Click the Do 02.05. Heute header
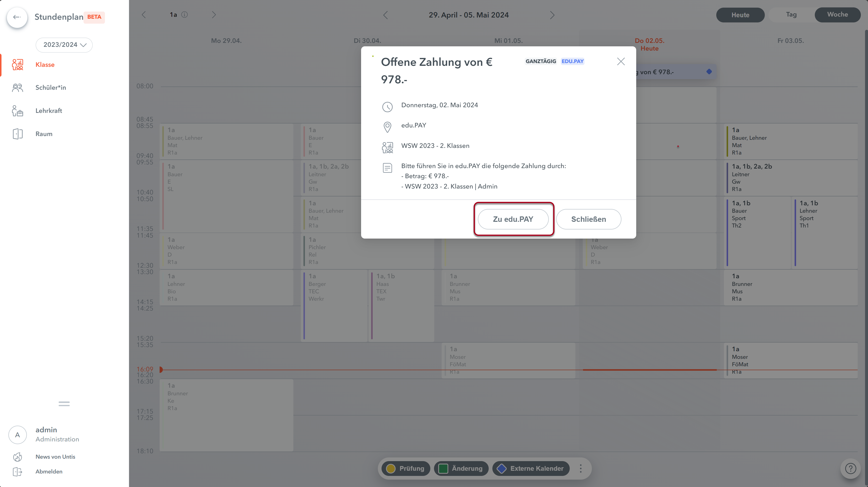This screenshot has width=868, height=487. [649, 45]
